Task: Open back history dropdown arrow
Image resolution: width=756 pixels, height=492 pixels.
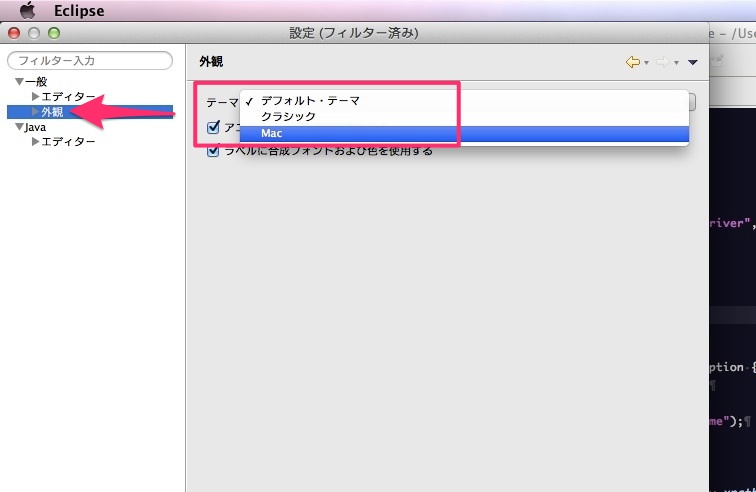Action: (646, 63)
